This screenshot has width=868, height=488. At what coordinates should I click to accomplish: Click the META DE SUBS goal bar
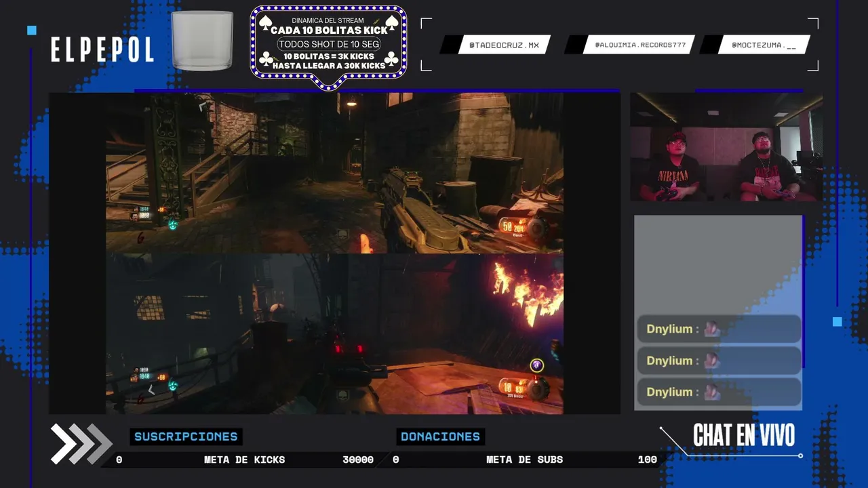pos(524,460)
